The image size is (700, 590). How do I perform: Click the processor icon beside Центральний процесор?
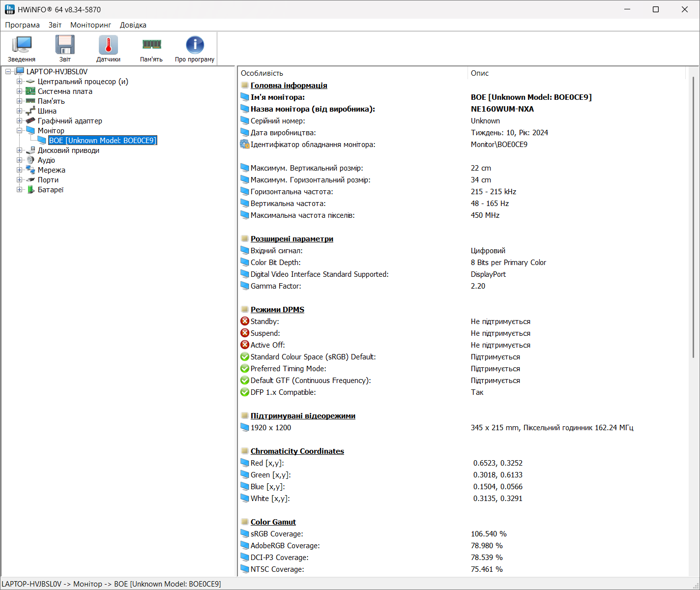[30, 82]
